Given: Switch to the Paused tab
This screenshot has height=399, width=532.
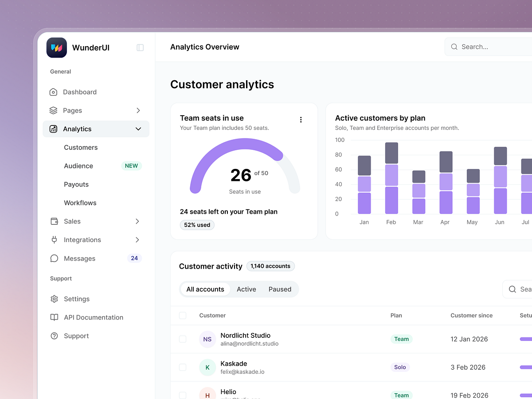Looking at the screenshot, I should pyautogui.click(x=280, y=289).
